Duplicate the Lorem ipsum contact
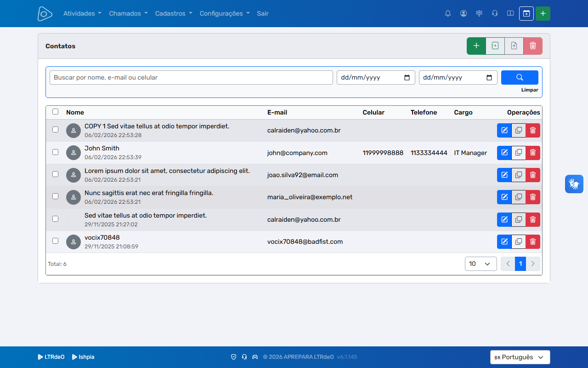This screenshot has width=588, height=368. [x=519, y=175]
